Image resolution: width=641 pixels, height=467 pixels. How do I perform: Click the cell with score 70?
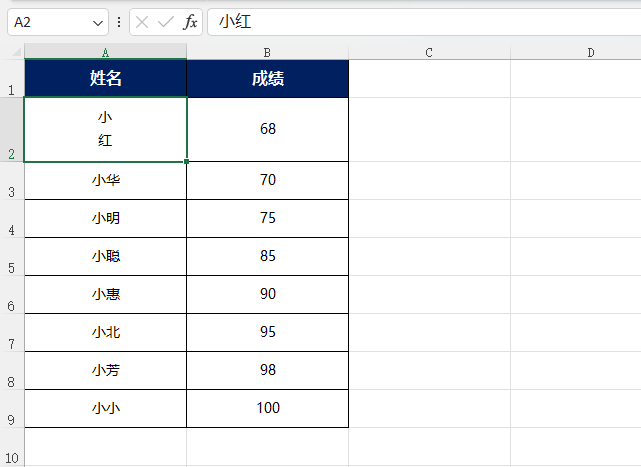click(x=267, y=181)
